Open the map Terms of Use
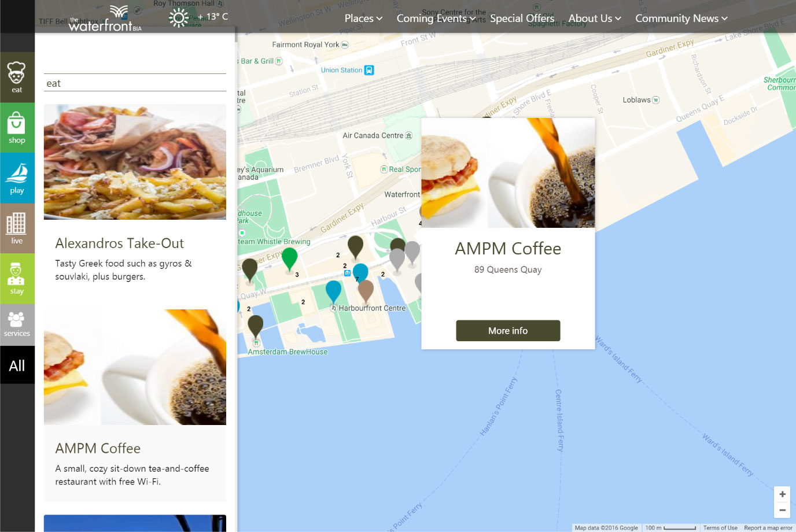 pyautogui.click(x=720, y=528)
